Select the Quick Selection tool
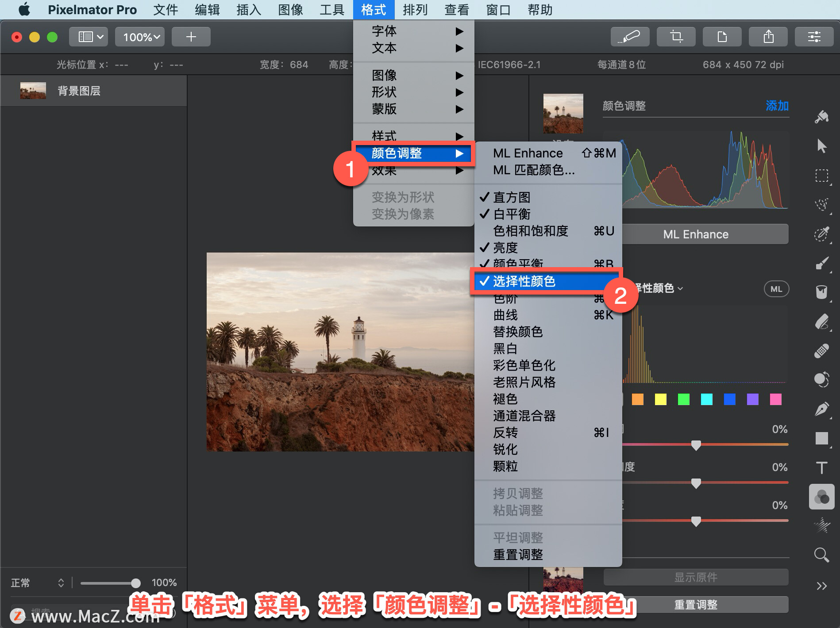840x628 pixels. 822,204
